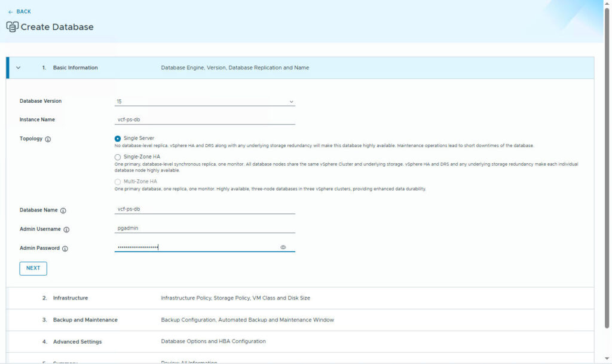612x364 pixels.
Task: Click the vertical page scrollbar
Action: tap(607, 179)
